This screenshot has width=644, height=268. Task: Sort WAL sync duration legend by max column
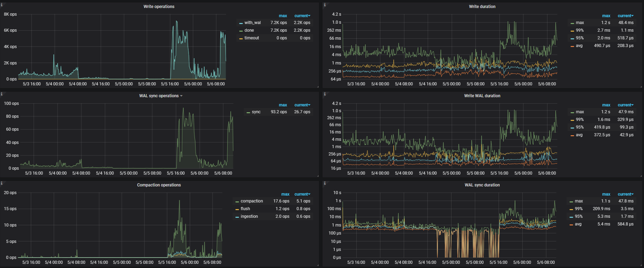coord(606,194)
